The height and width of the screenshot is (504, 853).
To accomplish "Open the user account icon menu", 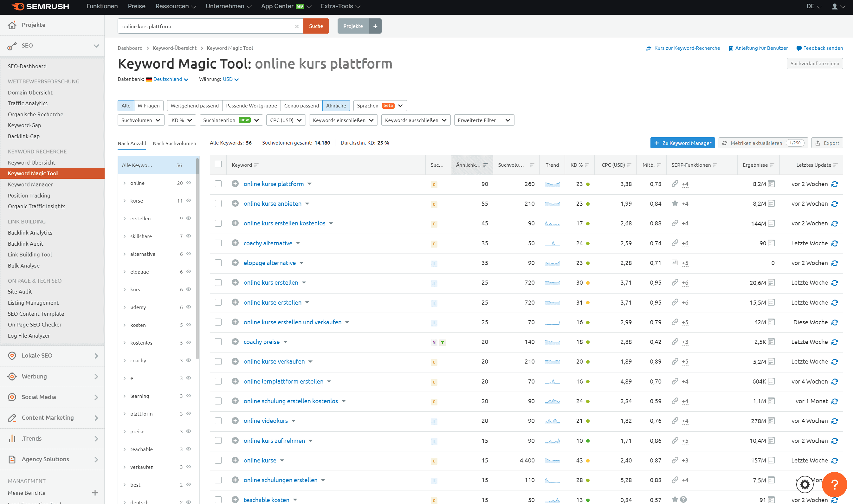I will coord(838,6).
